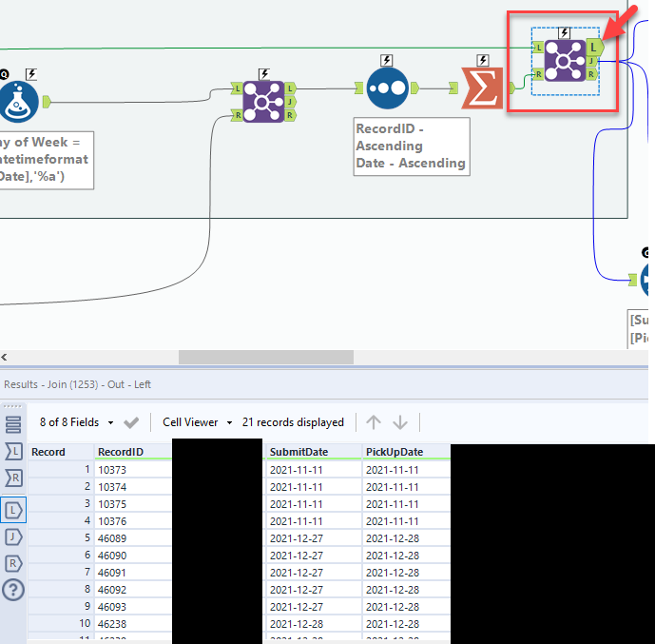655x644 pixels.
Task: Click L input anchor of selected Join
Action: (x=538, y=48)
